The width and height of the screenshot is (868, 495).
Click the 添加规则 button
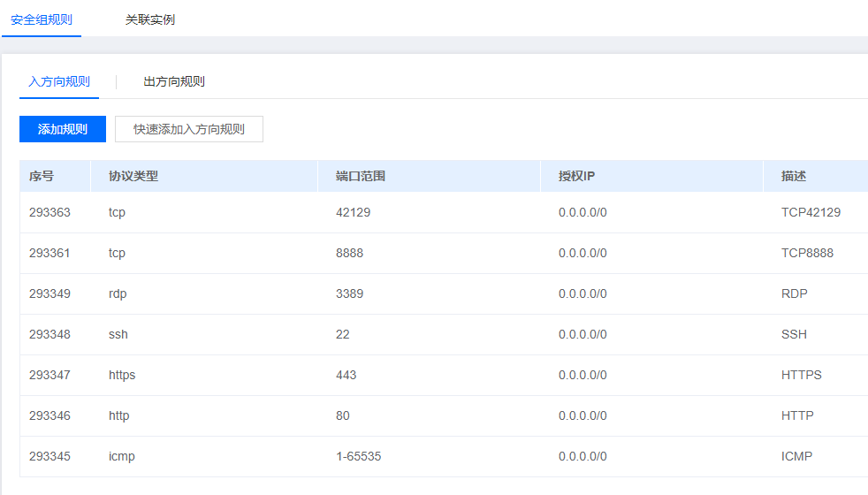point(63,129)
